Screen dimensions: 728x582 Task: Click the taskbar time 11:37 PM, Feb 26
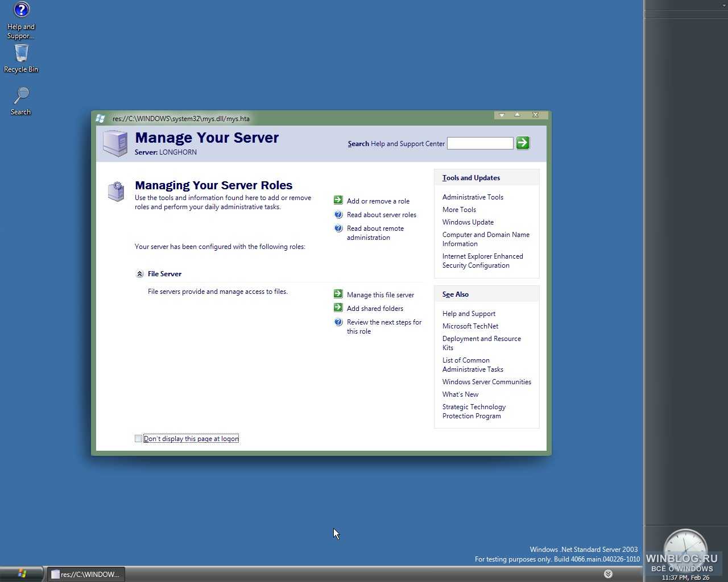(x=685, y=577)
